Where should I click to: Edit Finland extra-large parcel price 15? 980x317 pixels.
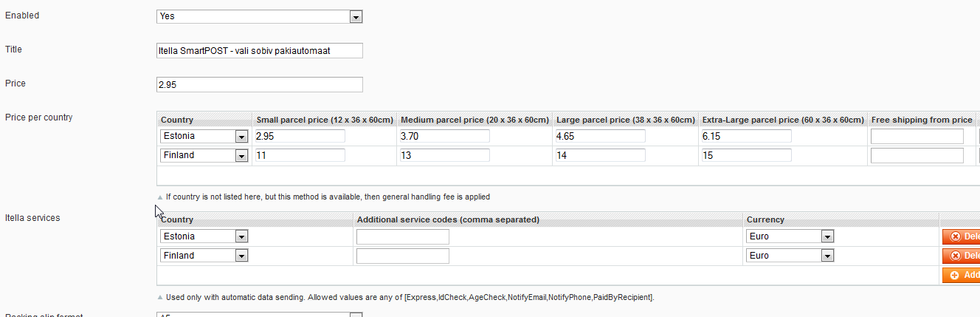(746, 155)
